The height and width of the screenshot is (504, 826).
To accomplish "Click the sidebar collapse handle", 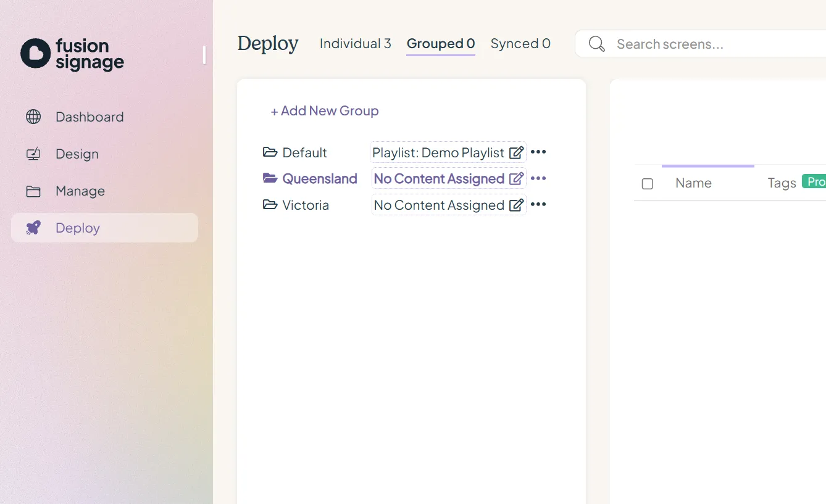I will 204,55.
